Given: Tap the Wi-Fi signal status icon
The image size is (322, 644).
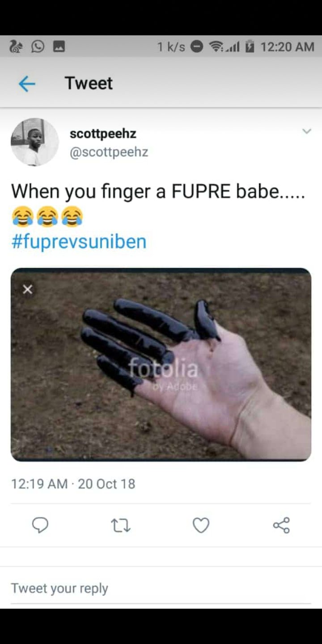Looking at the screenshot, I should click(x=218, y=47).
